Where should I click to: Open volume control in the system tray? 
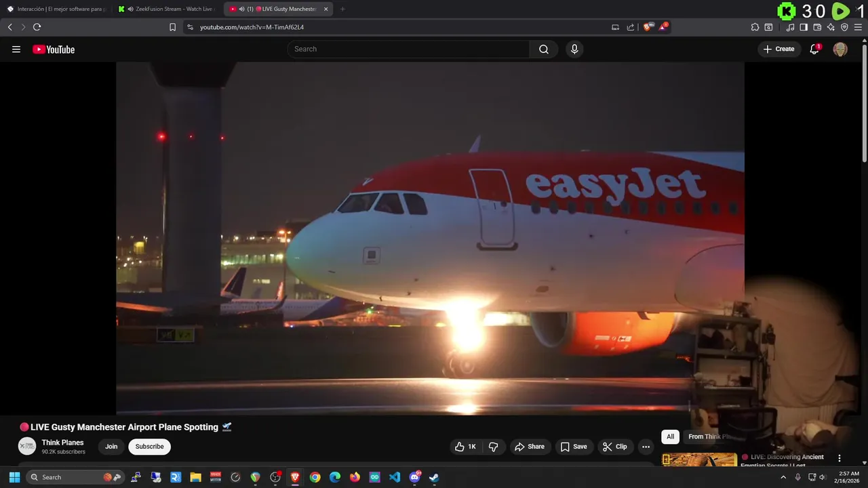[x=823, y=477]
